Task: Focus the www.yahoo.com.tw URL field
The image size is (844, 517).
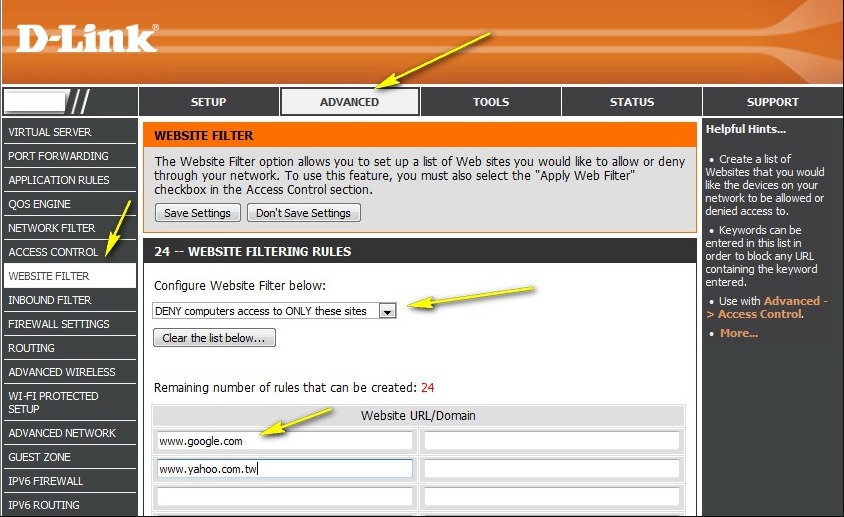Action: click(284, 468)
